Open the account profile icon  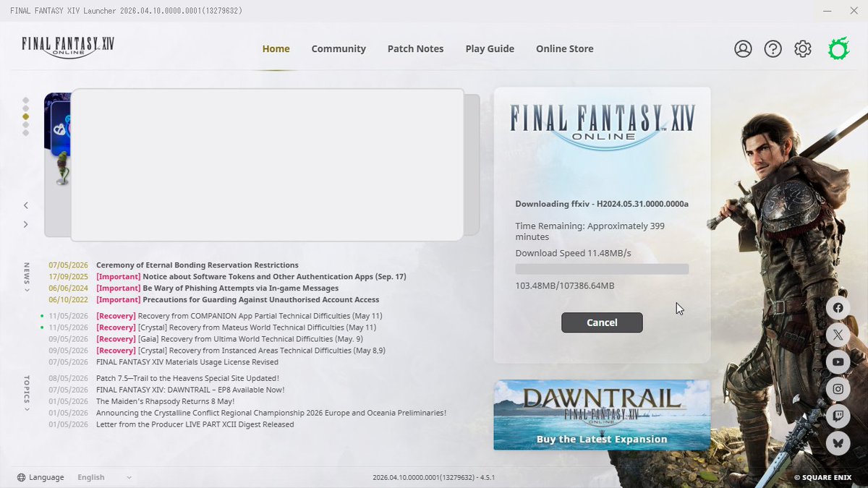click(743, 48)
